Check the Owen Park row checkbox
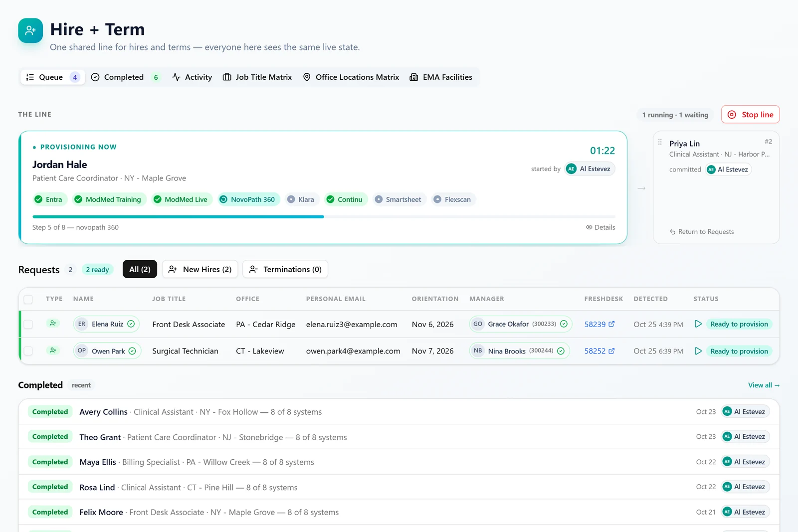This screenshot has height=532, width=798. pyautogui.click(x=28, y=351)
